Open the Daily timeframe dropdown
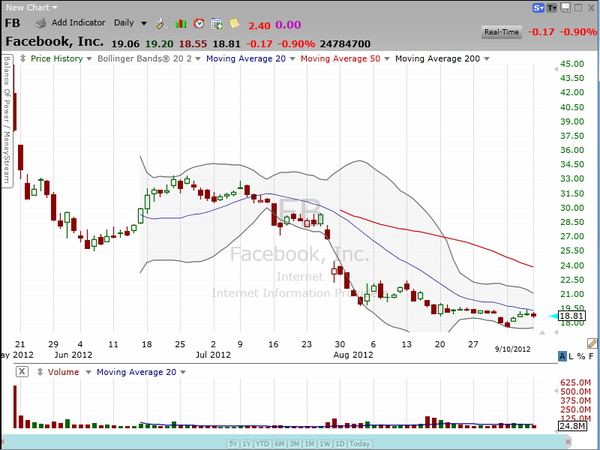This screenshot has width=600, height=450. click(130, 23)
